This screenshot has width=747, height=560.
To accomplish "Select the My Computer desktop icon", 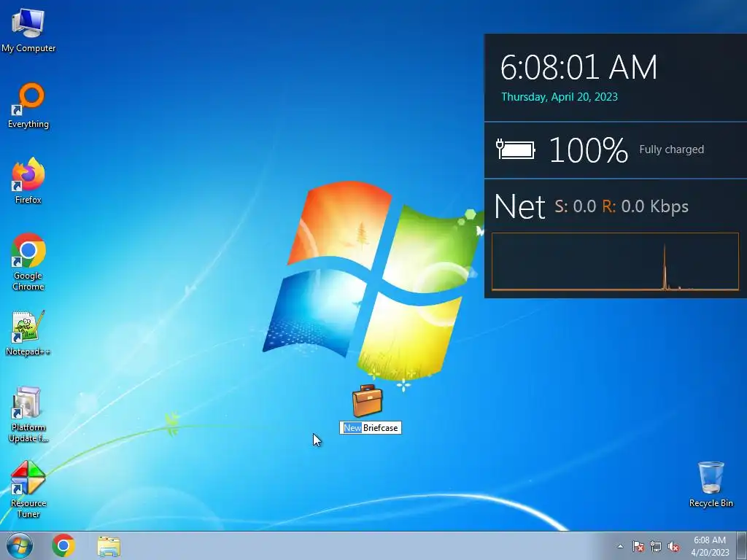I will pyautogui.click(x=28, y=30).
